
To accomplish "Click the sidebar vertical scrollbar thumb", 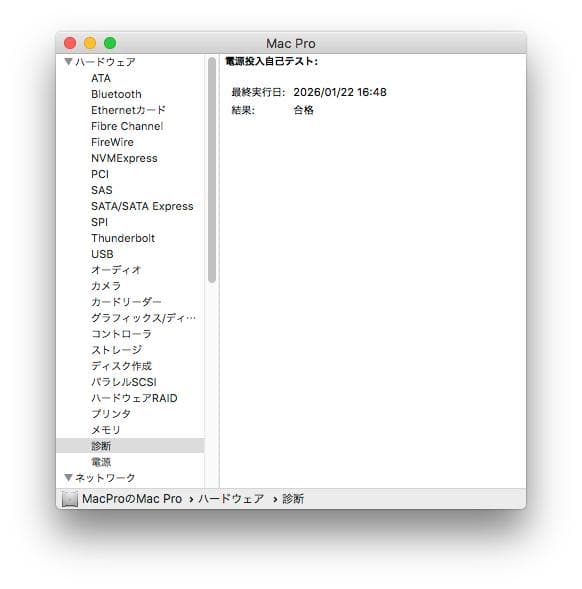I will pos(212,170).
